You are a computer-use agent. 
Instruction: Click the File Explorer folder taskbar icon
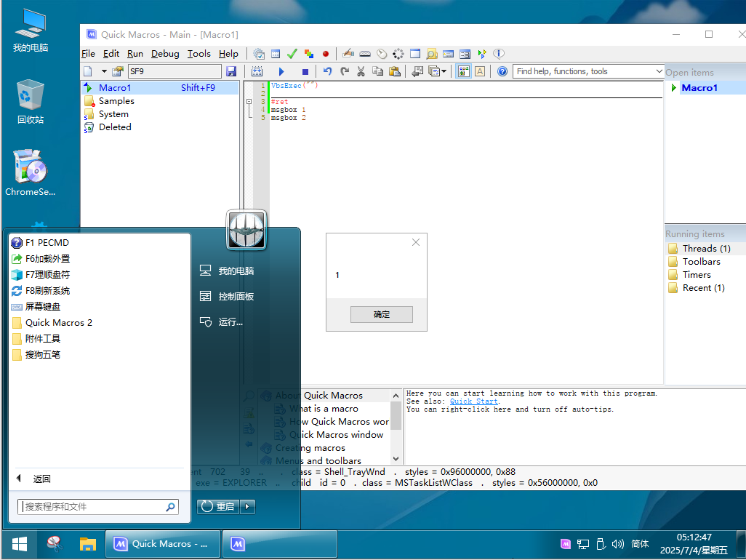pos(88,544)
